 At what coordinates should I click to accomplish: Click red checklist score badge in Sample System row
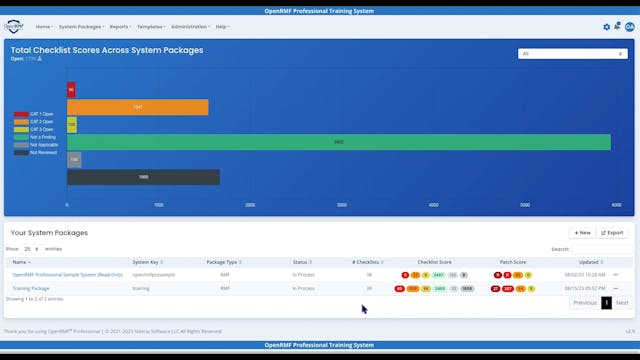pos(405,275)
